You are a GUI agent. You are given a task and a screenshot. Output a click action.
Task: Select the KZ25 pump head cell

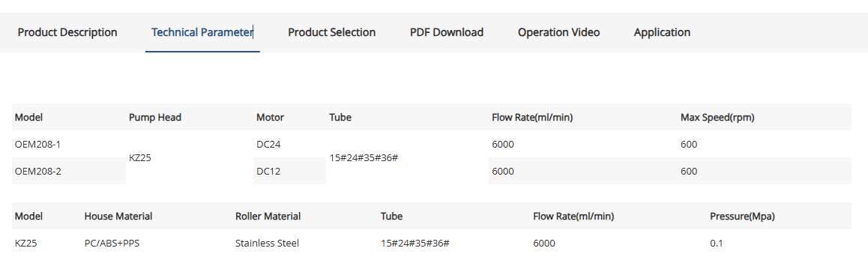(x=190, y=158)
